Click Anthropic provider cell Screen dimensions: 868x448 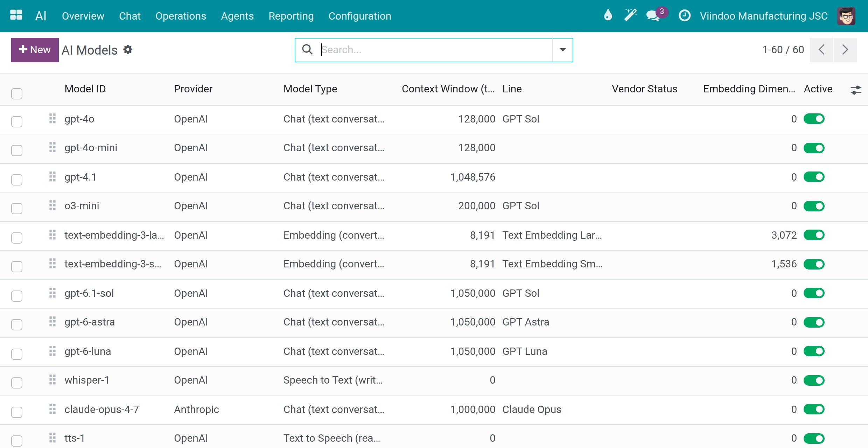click(196, 409)
